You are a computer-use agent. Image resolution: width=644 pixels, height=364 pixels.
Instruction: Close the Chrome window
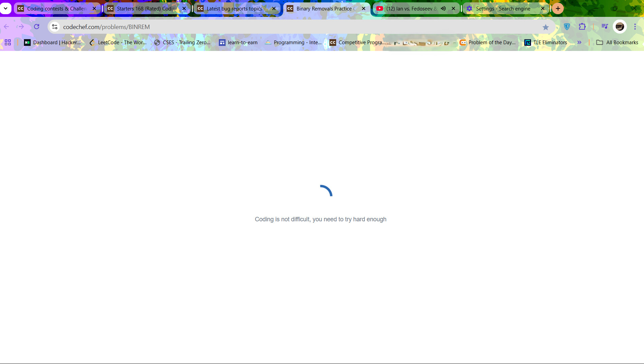[634, 8]
